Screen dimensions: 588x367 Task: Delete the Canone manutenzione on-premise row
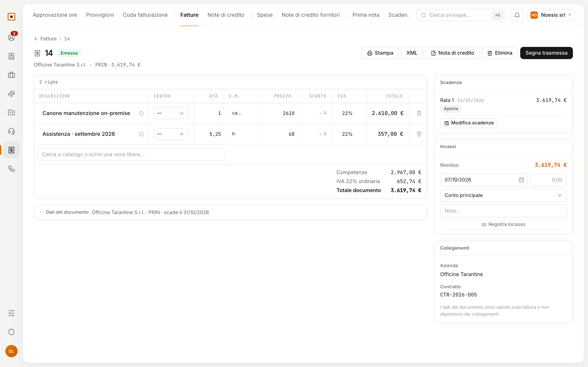[x=419, y=113]
